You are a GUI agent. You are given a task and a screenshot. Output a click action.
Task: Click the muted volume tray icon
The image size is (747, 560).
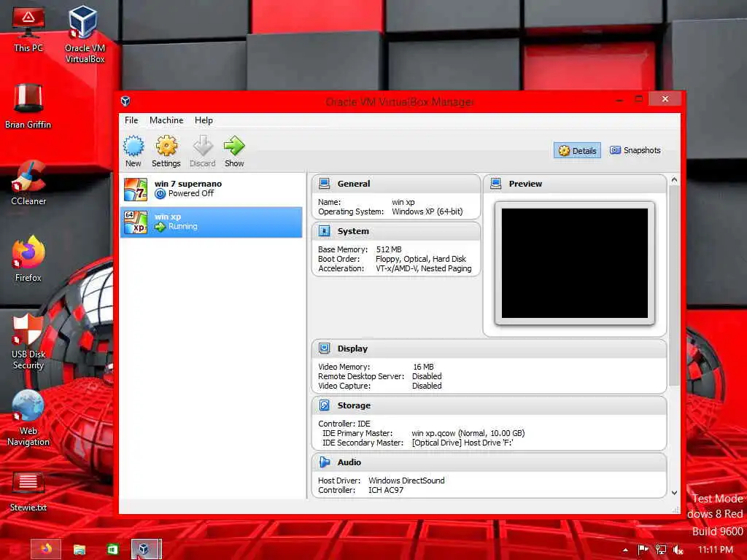coord(678,550)
